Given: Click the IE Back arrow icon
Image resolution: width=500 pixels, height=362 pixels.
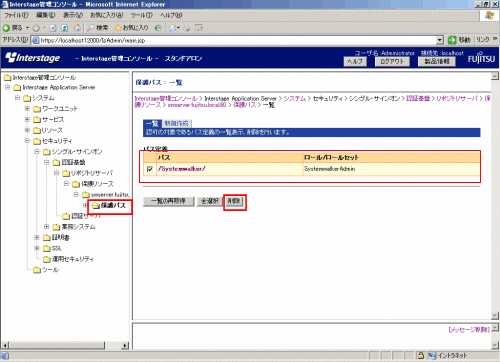Looking at the screenshot, I should click(6, 28).
